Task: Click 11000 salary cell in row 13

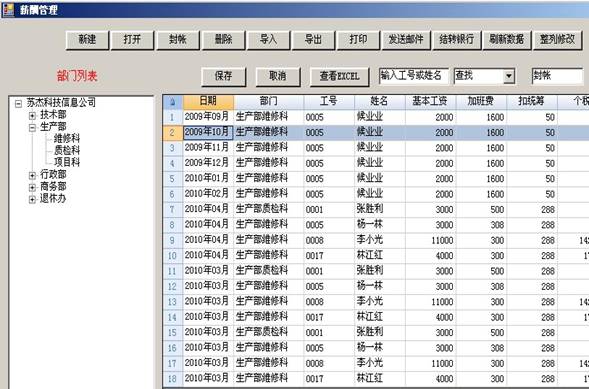Action: click(430, 302)
